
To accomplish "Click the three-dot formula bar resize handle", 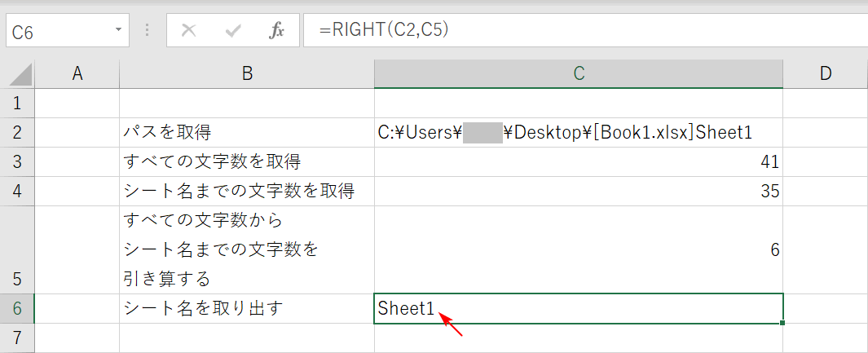I will click(148, 31).
